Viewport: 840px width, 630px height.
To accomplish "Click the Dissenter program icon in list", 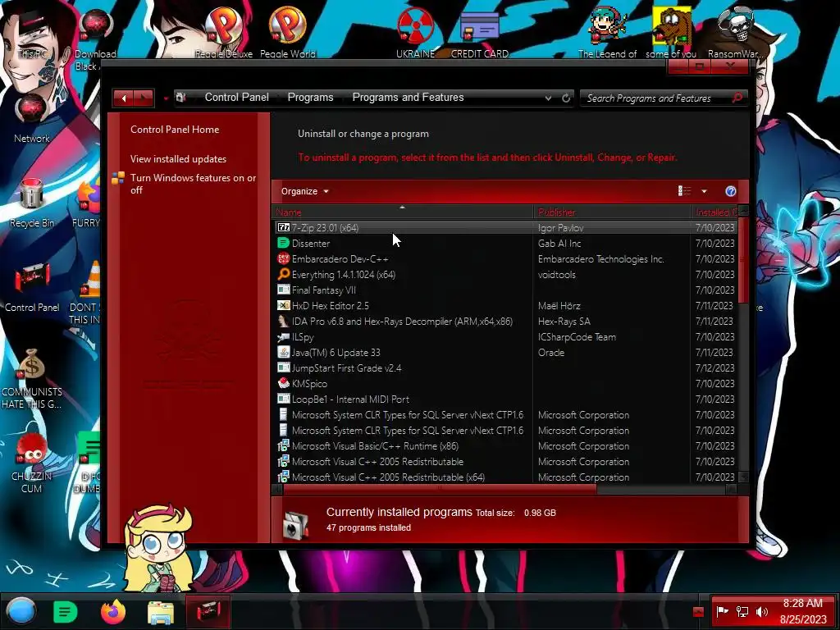I will point(283,243).
